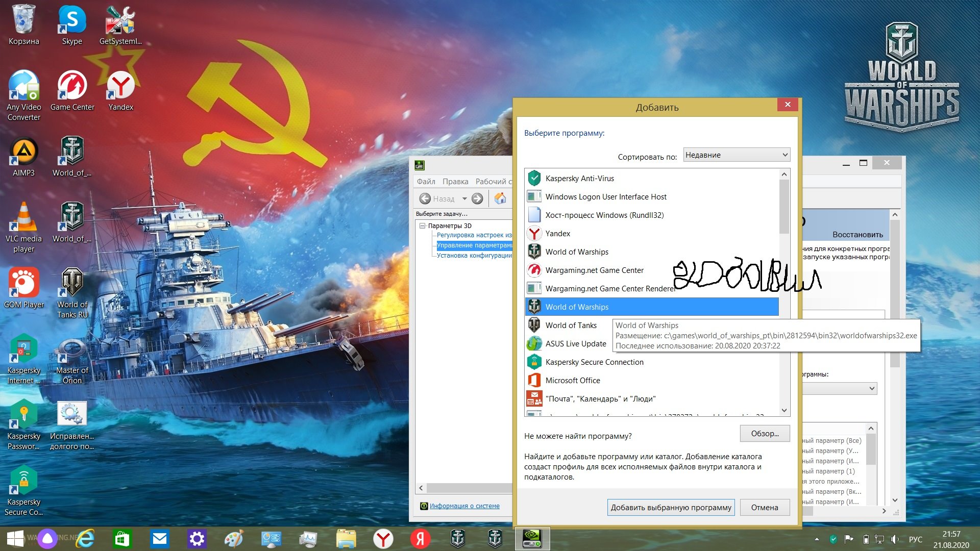
Task: Select highlighted World of Warships row
Action: coord(652,307)
